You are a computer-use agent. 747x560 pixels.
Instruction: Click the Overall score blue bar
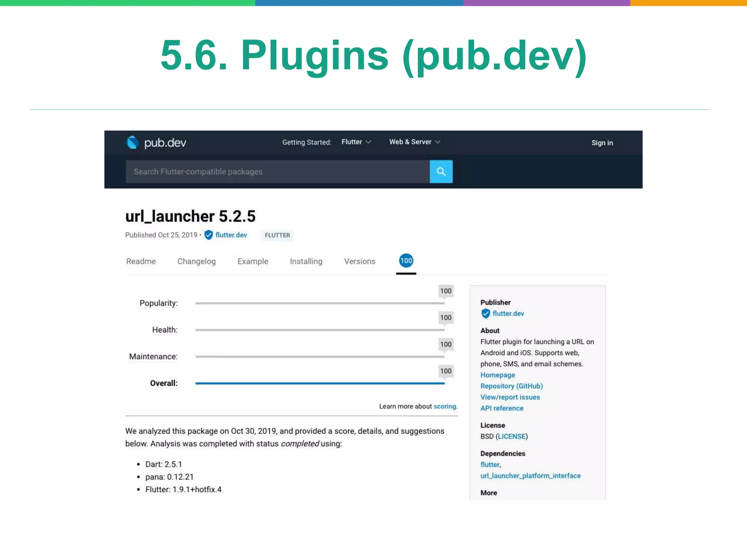point(320,383)
